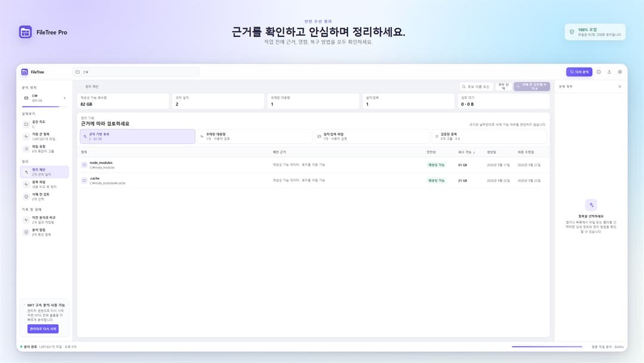Image resolution: width=644 pixels, height=363 pixels.
Task: Click the 항목 column header
Action: click(84, 152)
